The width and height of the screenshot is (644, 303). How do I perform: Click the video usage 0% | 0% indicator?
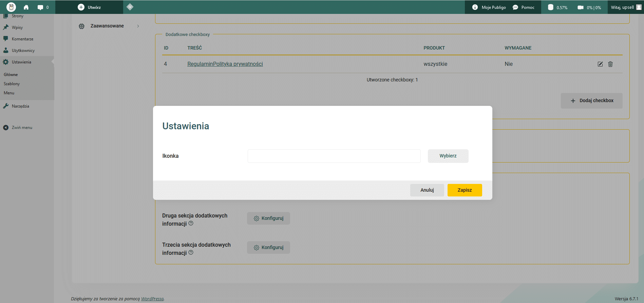point(589,7)
